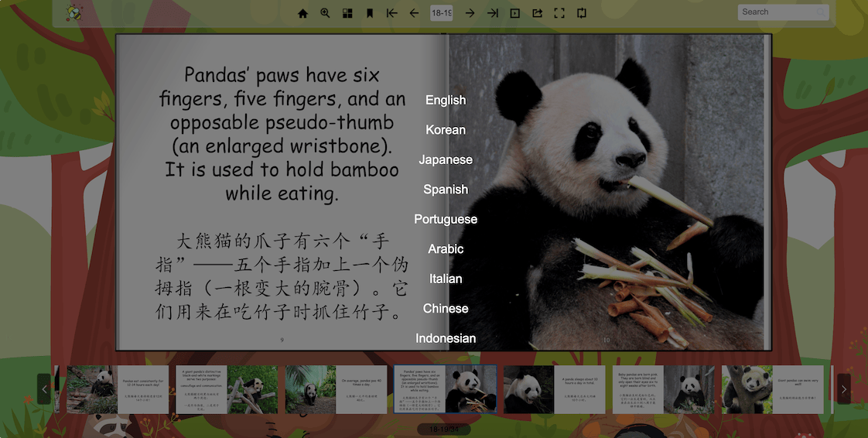Choose Japanese in the language menu
This screenshot has height=438, width=868.
pos(446,159)
